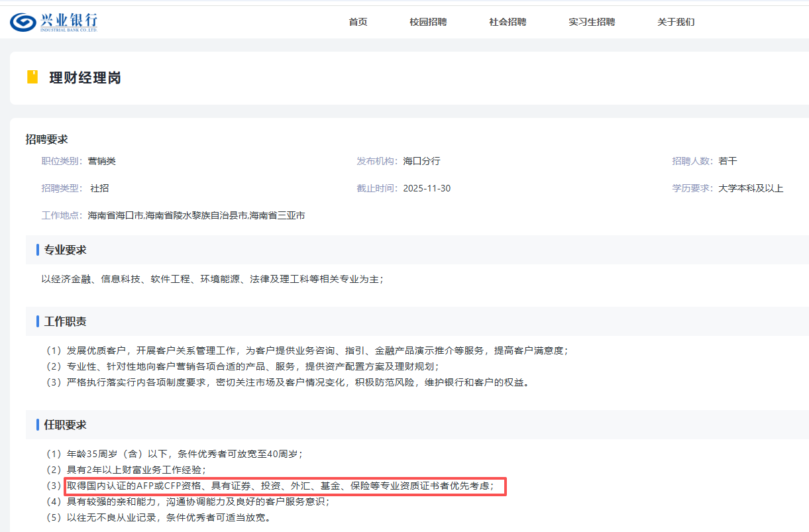Open the 校园招聘 menu item

tap(428, 22)
